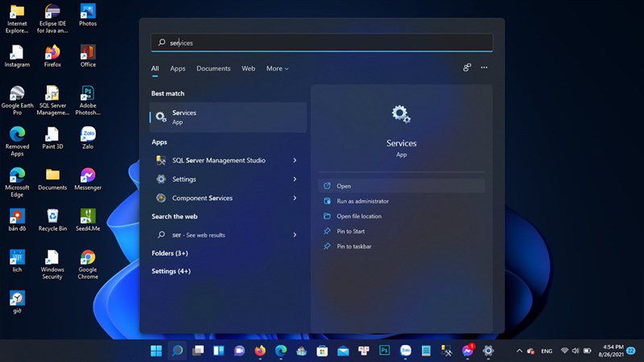Expand the Component Services result chevron
644x362 pixels.
pyautogui.click(x=295, y=198)
